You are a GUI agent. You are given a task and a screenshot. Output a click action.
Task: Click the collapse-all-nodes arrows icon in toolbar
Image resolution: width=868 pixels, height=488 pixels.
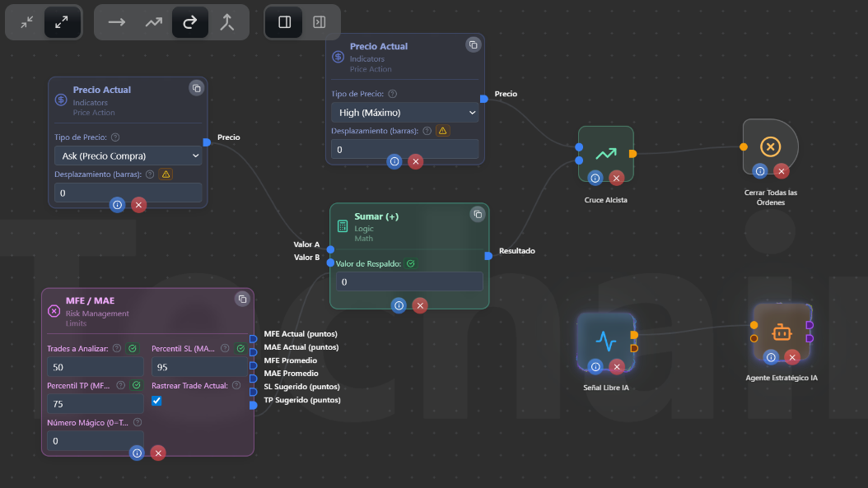point(27,22)
